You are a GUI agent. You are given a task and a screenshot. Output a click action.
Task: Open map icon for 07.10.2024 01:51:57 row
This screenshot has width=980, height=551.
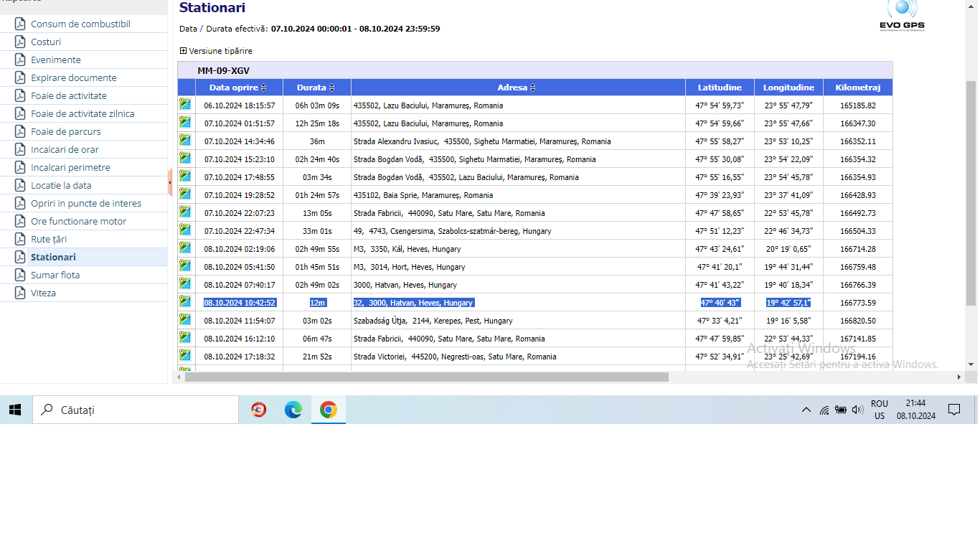pyautogui.click(x=185, y=122)
